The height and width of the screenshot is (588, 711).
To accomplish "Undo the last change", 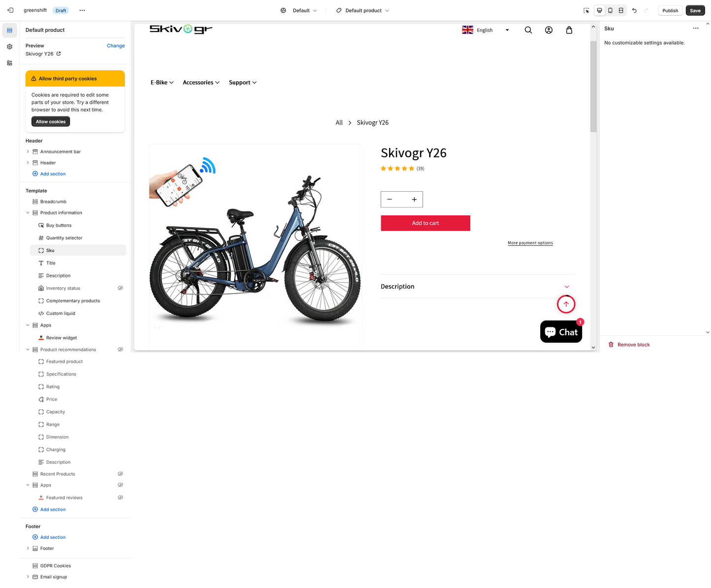I will 634,10.
